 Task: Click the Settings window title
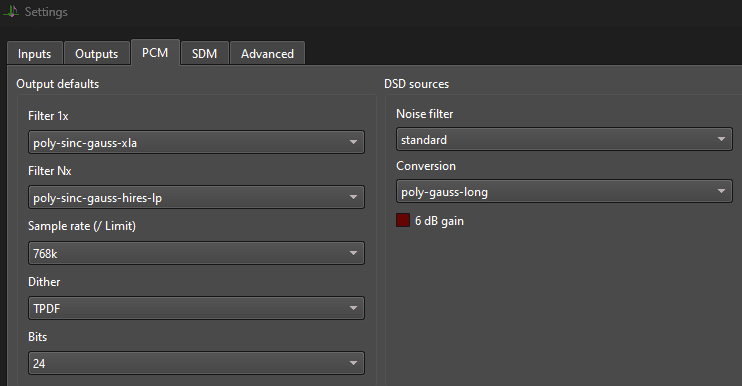pos(46,12)
